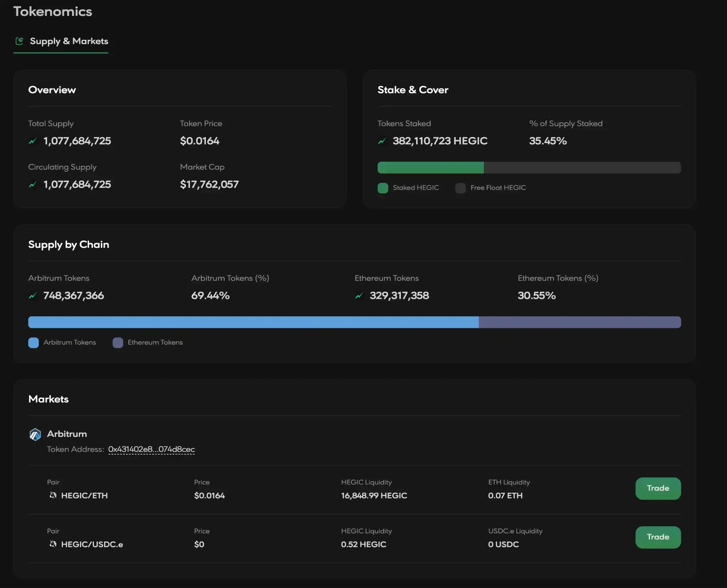
Task: Click the Ethereum Tokens legend label
Action: (x=155, y=342)
